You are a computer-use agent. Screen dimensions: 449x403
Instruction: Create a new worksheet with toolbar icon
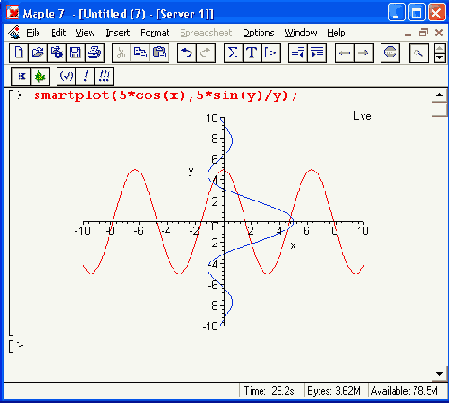coord(19,53)
